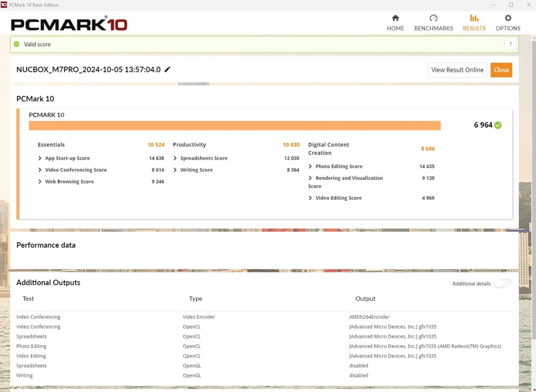Click the PCMark 10 logo
The image size is (536, 392).
[x=69, y=24]
